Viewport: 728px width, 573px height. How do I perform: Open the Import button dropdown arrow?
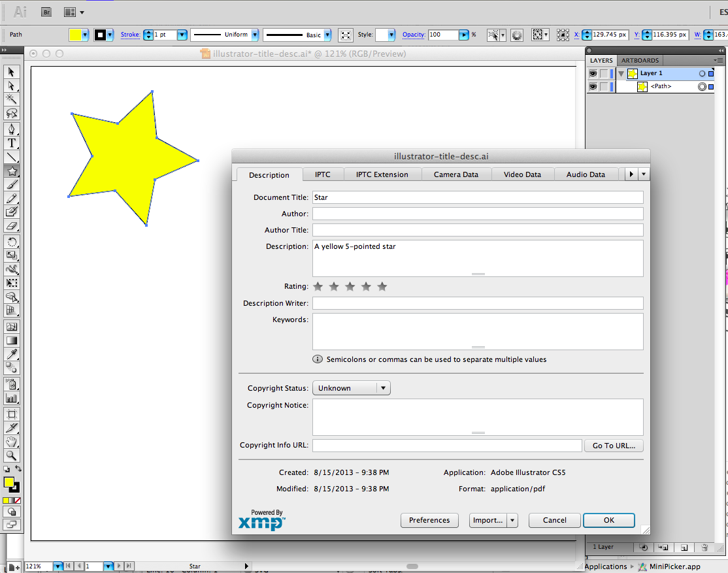coord(512,520)
